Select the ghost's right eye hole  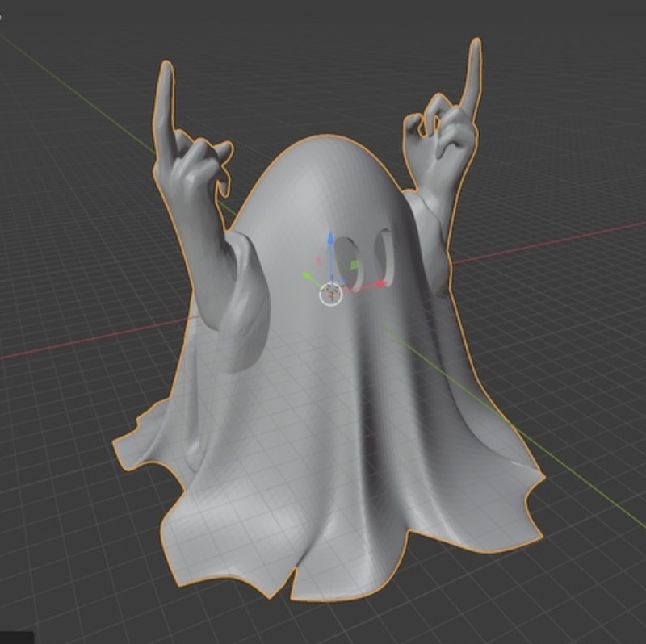pos(384,253)
